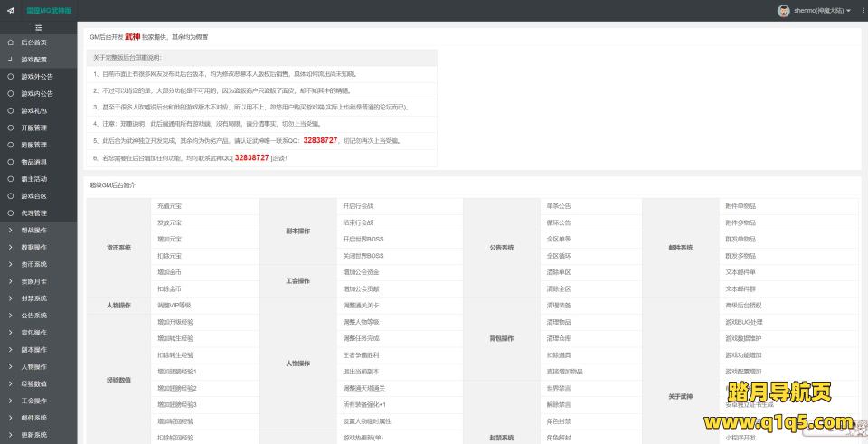Click the 关闭世界BOSS table cell
Viewport: 868px width, 444px height.
coord(400,256)
